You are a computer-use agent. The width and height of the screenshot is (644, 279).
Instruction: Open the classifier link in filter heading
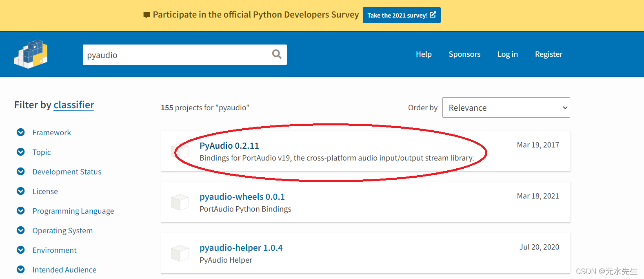point(74,105)
